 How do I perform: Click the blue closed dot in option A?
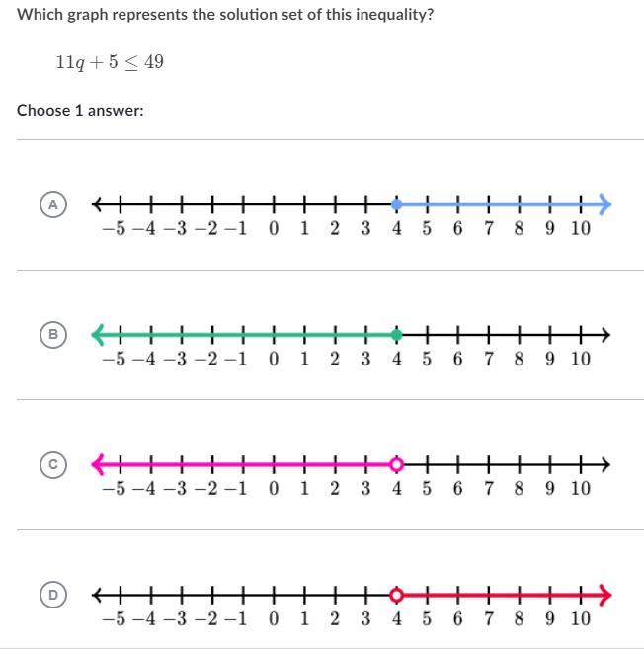[x=396, y=204]
